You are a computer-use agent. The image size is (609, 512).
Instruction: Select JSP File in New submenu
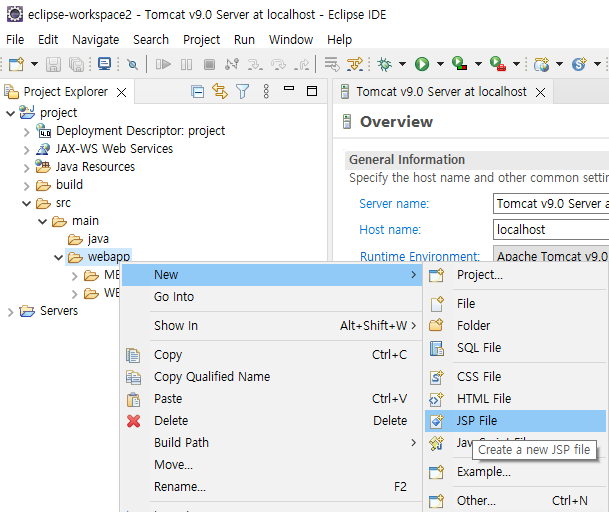[515, 421]
